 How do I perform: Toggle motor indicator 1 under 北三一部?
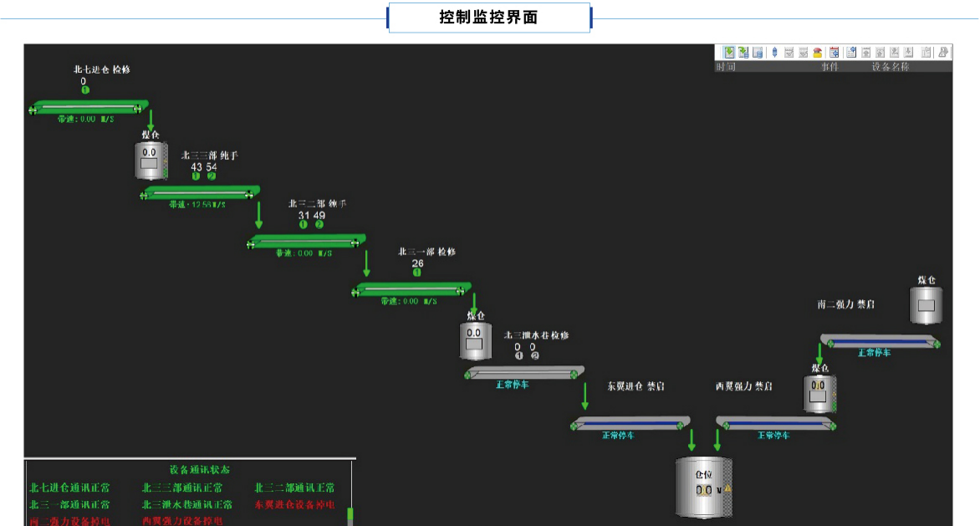pyautogui.click(x=417, y=272)
